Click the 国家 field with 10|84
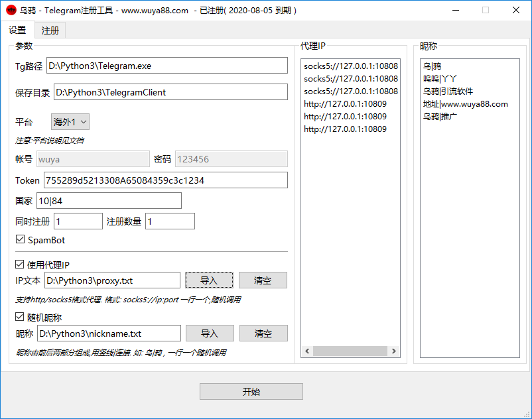 [109, 201]
